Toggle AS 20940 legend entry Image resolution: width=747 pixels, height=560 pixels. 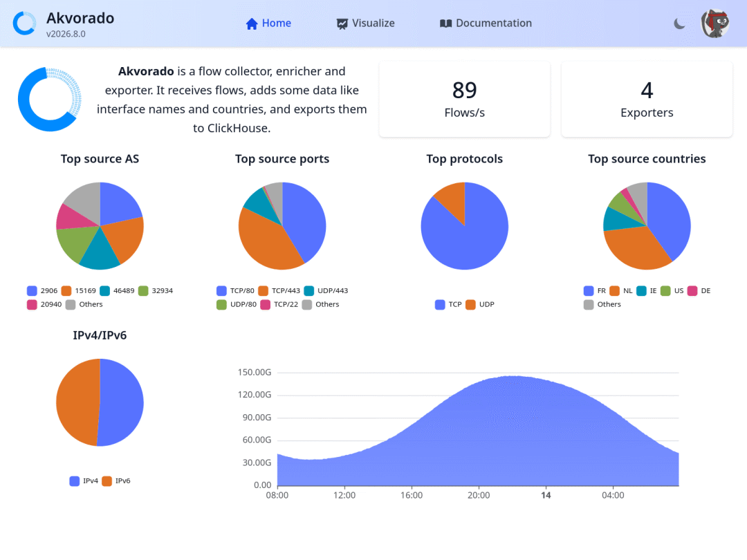44,304
